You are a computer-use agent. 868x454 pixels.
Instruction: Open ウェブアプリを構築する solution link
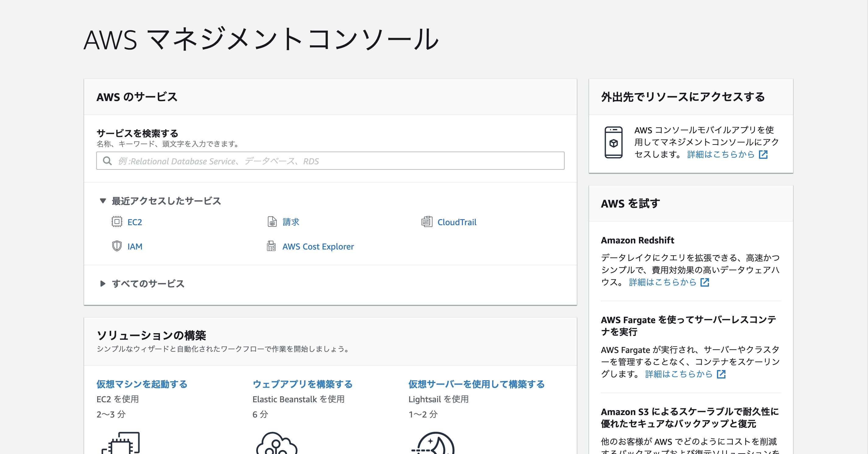click(x=303, y=384)
